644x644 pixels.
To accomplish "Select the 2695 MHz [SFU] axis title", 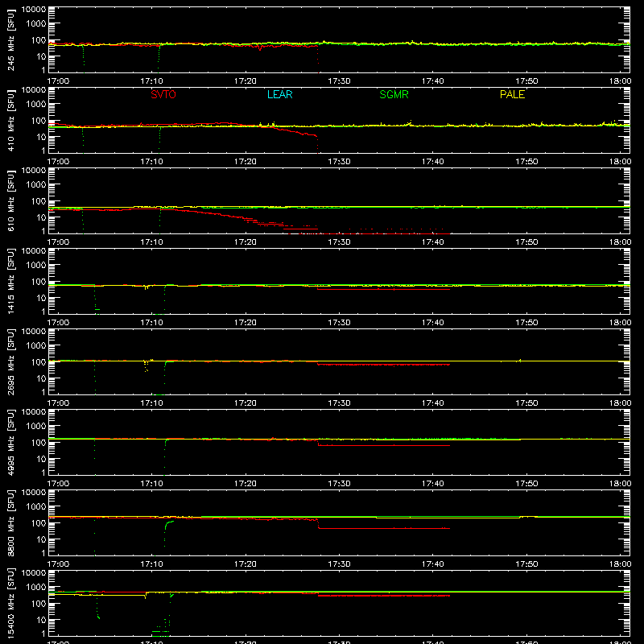I will pyautogui.click(x=11, y=361).
